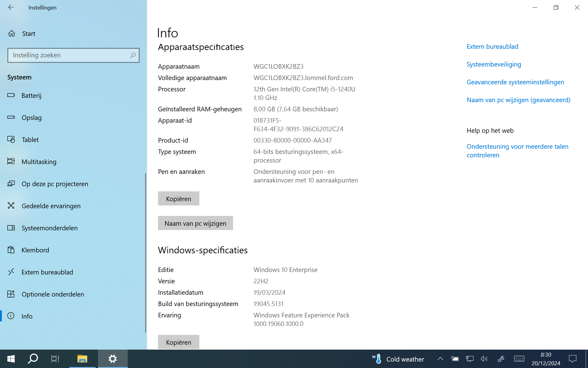Screen dimensions: 588x368
Task: Click the version value 22H2
Action: click(x=261, y=281)
